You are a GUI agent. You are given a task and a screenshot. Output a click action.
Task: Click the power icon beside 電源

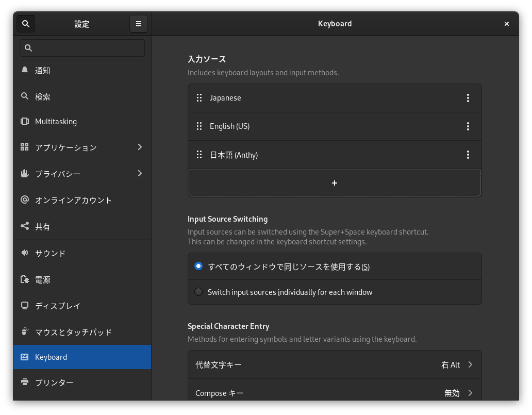(24, 279)
